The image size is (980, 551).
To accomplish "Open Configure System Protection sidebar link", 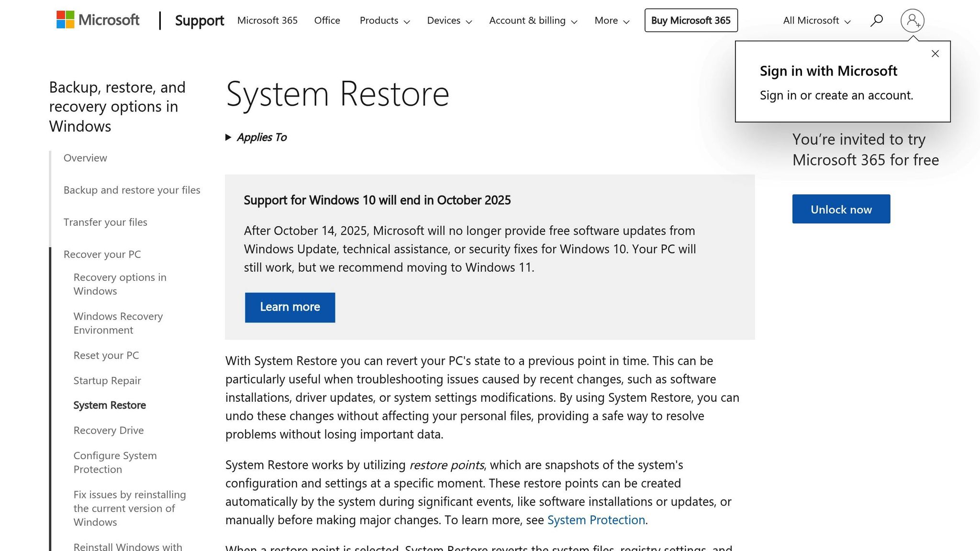I will (x=115, y=463).
